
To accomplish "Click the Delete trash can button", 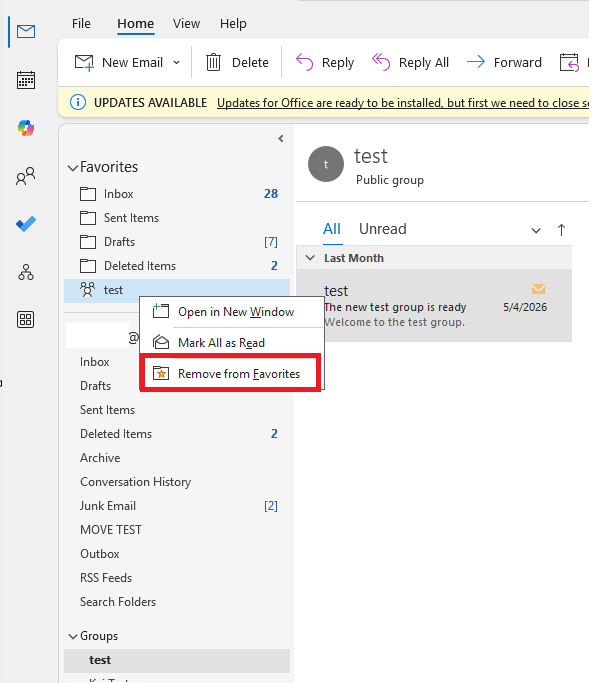I will [237, 62].
